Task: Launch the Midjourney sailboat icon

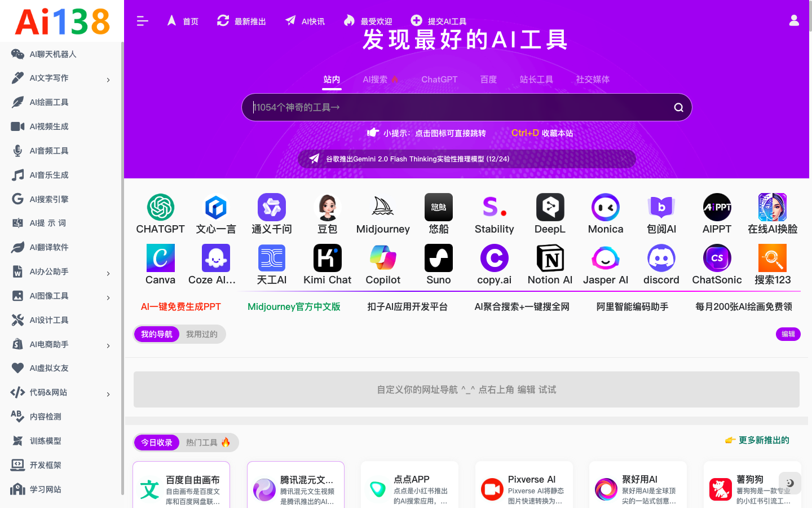Action: click(x=383, y=207)
